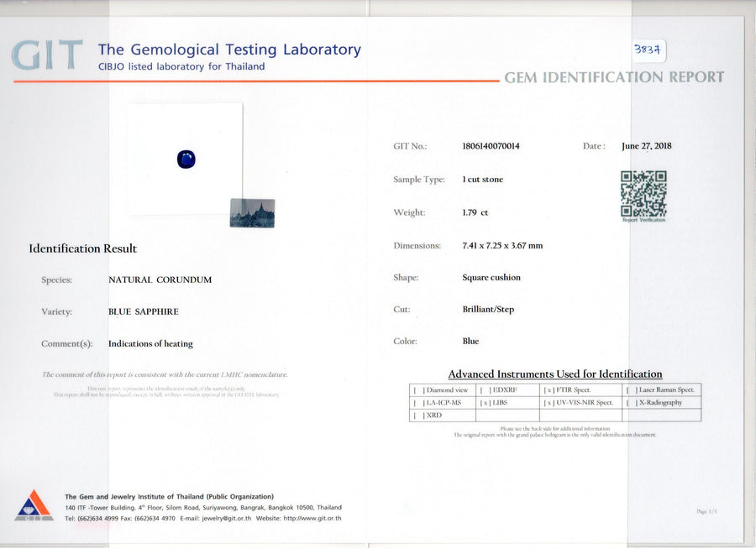Toggle the X-Radiography checkbox
The height and width of the screenshot is (549, 756).
[x=630, y=403]
